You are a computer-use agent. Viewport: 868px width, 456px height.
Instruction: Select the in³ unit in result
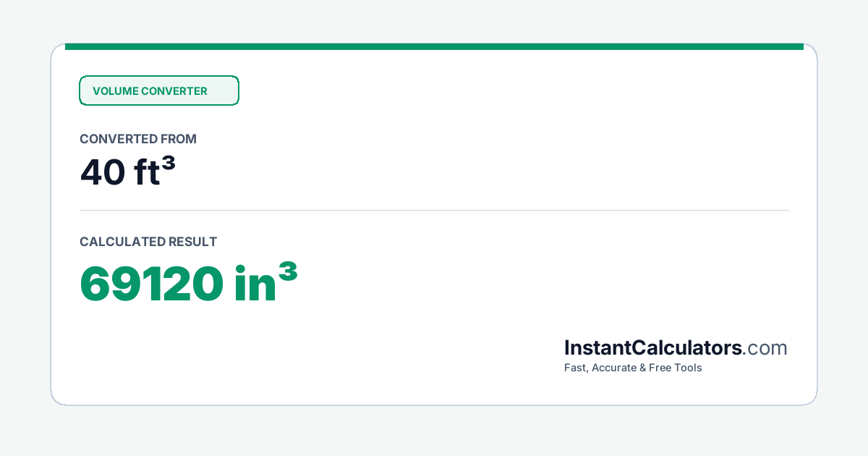tap(266, 282)
